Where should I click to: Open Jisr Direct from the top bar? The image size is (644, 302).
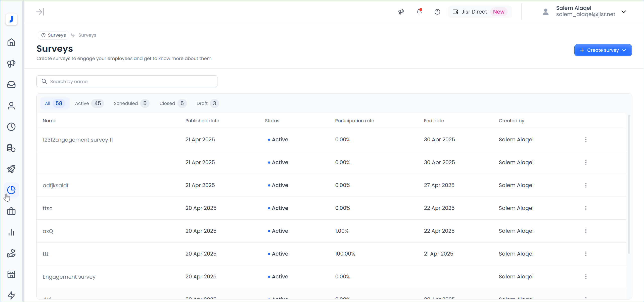click(474, 12)
